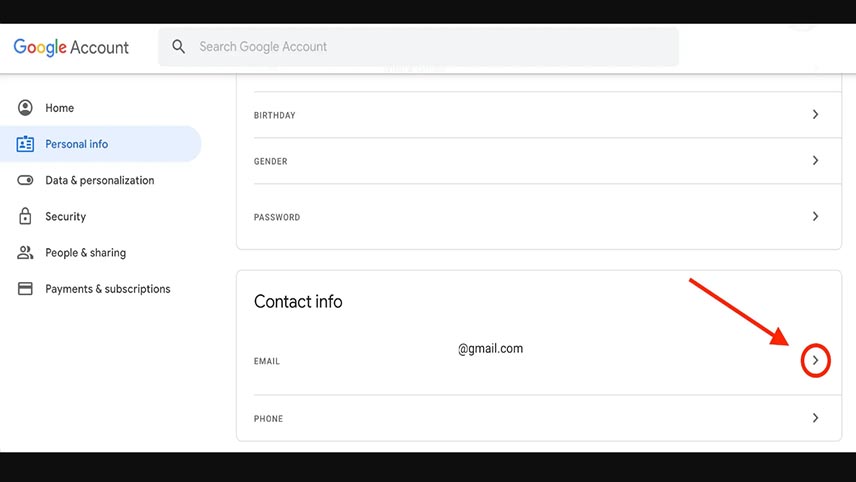
Task: Click the Payments & subscriptions card icon
Action: (x=25, y=289)
